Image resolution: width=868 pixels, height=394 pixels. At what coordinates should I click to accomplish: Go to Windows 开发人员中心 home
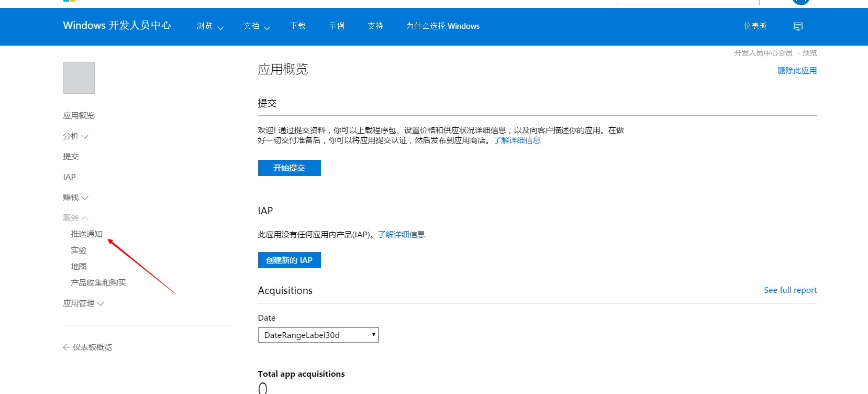(117, 26)
